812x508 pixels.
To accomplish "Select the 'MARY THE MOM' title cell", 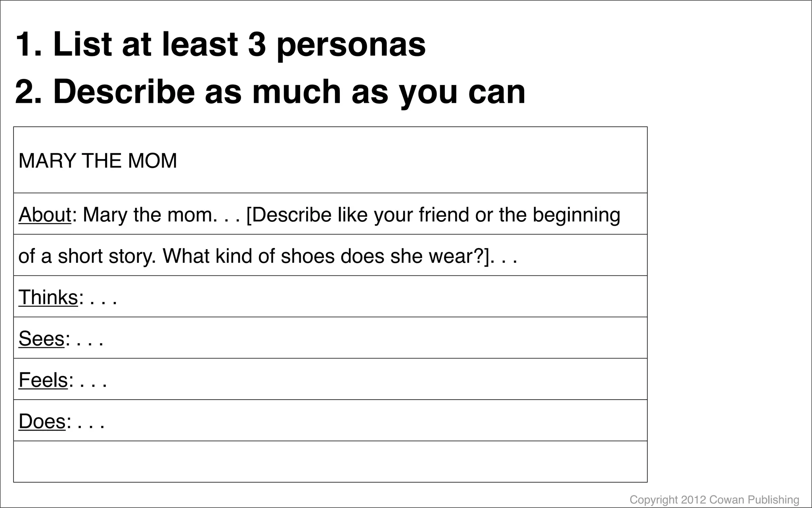I will pyautogui.click(x=330, y=160).
